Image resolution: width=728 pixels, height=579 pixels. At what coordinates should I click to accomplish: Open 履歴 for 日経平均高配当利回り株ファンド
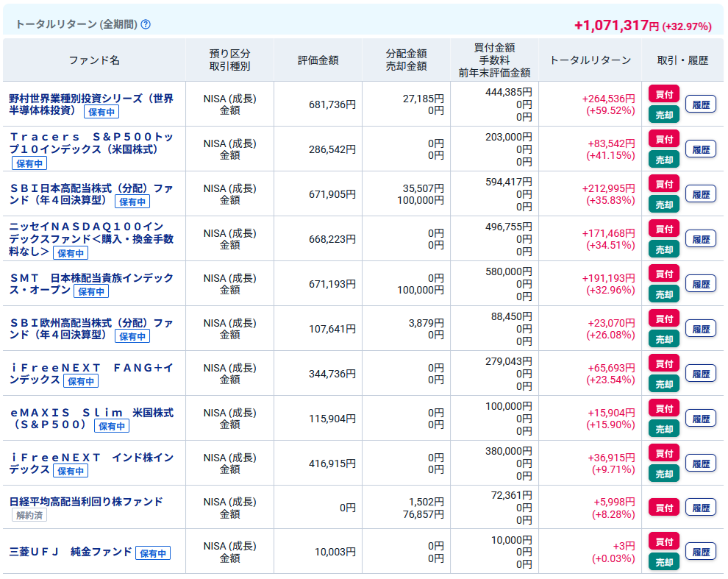(701, 508)
